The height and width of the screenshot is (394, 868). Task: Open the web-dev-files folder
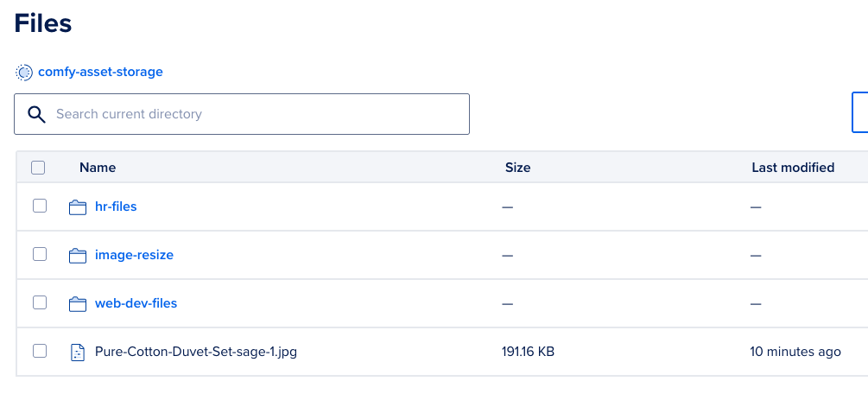click(136, 303)
